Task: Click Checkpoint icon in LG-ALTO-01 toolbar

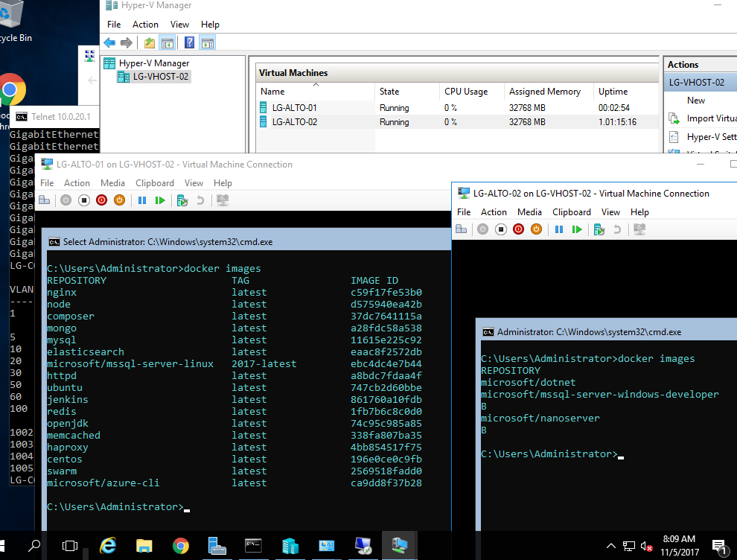Action: coord(182,200)
